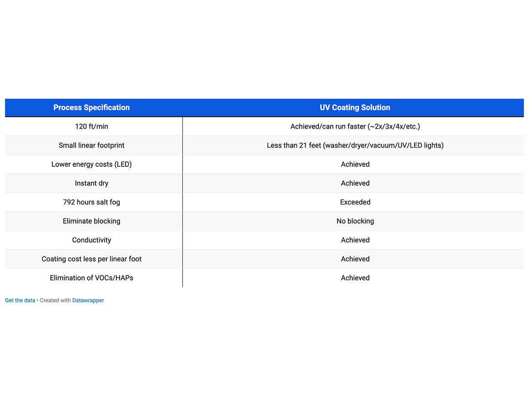
Task: Click the 'UV Coating Solution' column header
Action: [x=355, y=108]
